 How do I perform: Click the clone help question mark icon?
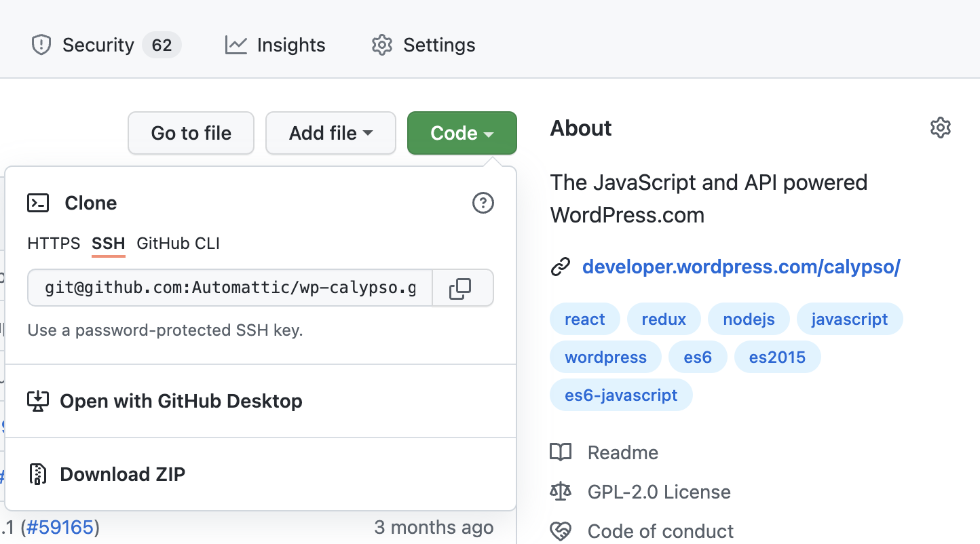pos(483,203)
